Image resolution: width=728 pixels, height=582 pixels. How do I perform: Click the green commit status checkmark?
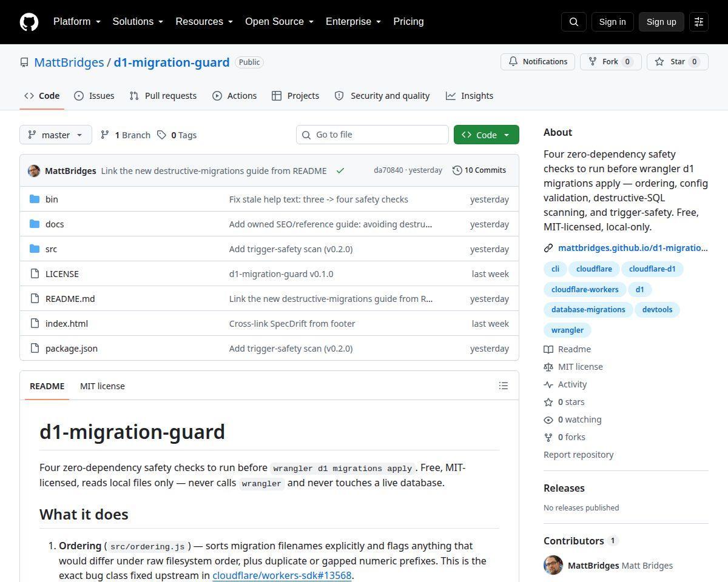pyautogui.click(x=340, y=171)
